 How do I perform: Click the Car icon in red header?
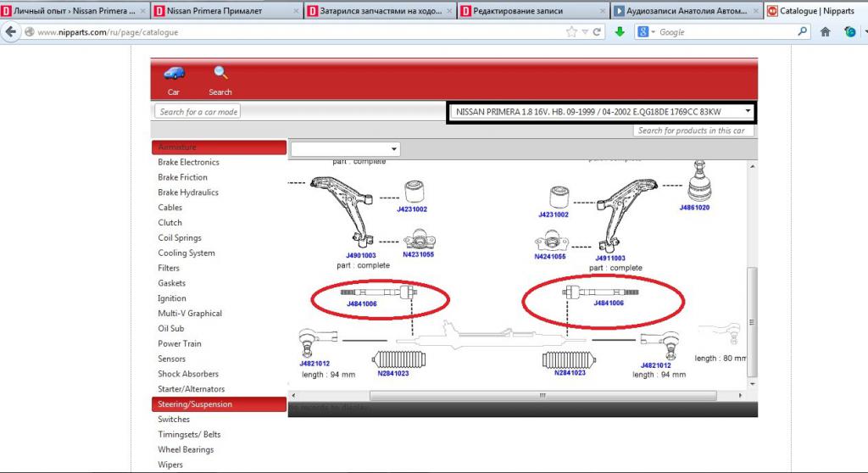[x=174, y=74]
